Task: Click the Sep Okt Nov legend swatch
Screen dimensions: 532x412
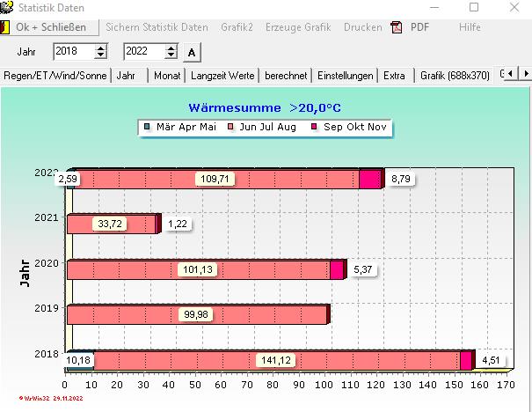Action: [x=315, y=128]
